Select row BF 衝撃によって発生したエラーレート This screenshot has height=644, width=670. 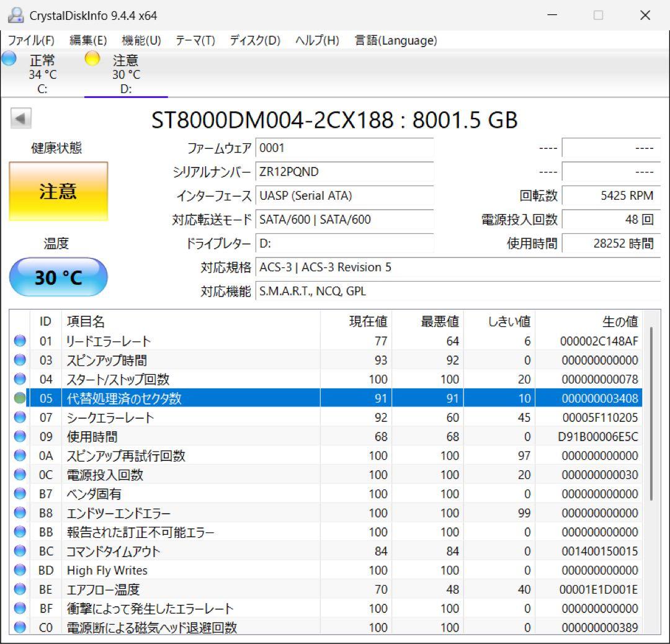326,609
